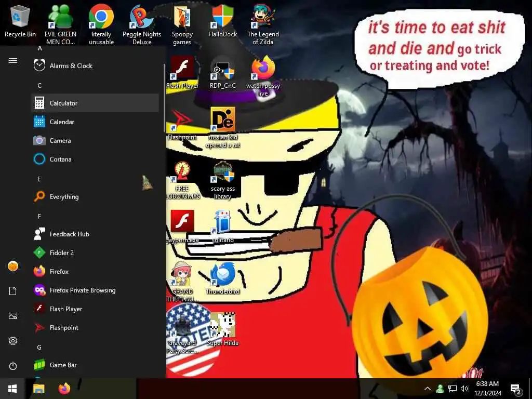Open Feedback Hub entry

(x=95, y=234)
